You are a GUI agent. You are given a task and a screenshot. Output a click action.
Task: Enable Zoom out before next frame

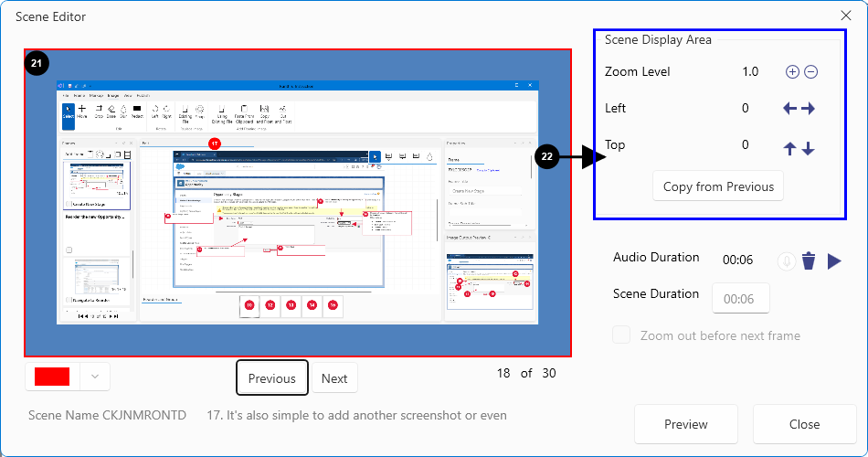pyautogui.click(x=621, y=335)
